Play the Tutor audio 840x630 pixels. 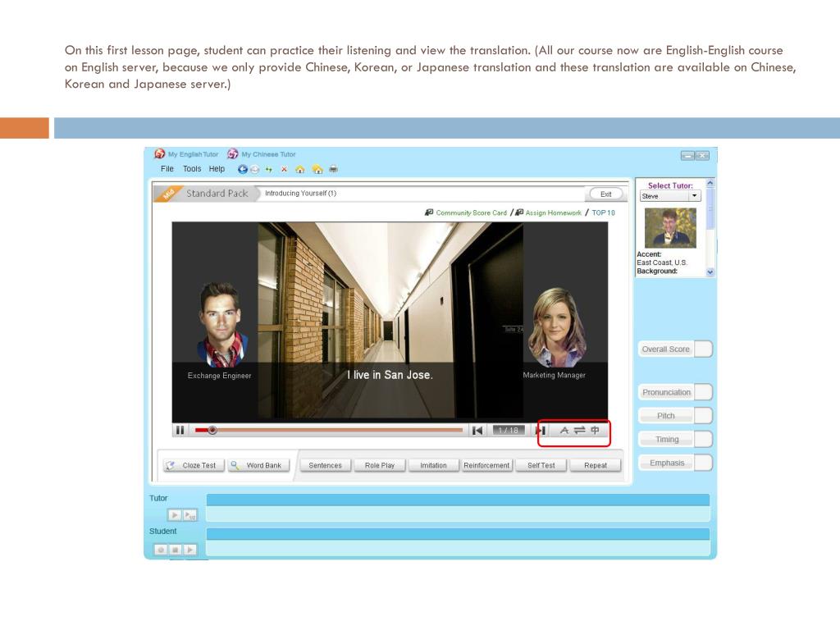pyautogui.click(x=174, y=515)
